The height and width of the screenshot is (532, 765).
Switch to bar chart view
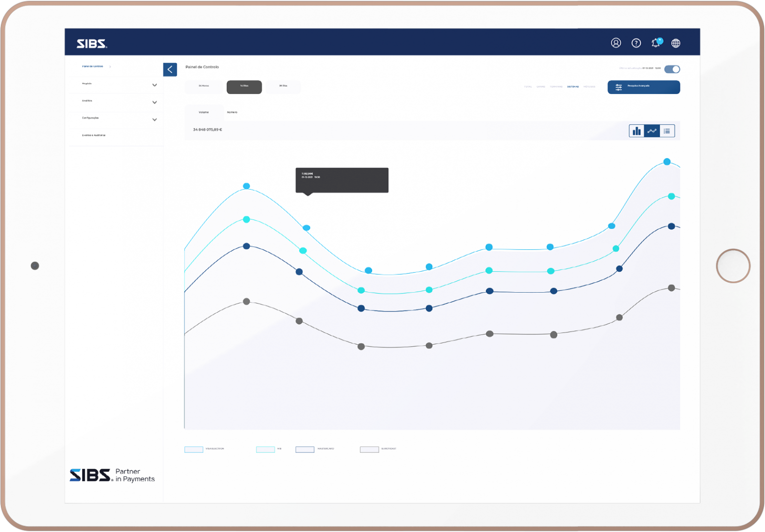637,131
